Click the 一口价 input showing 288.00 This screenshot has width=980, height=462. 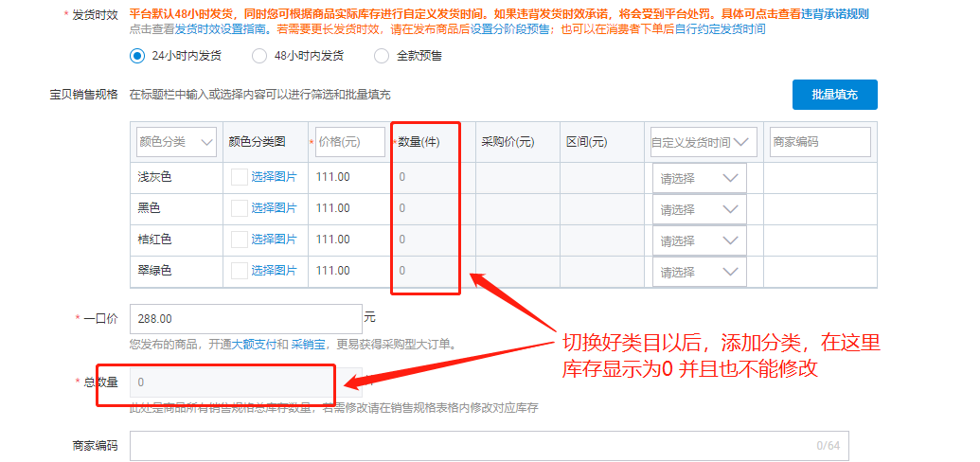point(245,319)
